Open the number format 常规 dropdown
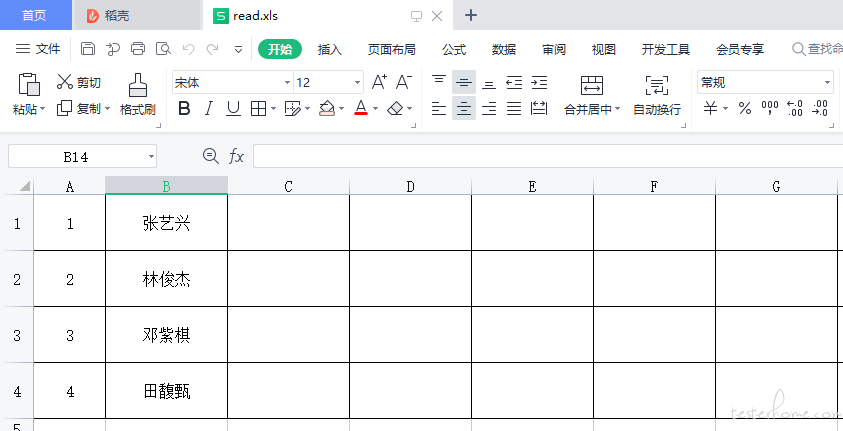The width and height of the screenshot is (843, 431). tap(828, 82)
